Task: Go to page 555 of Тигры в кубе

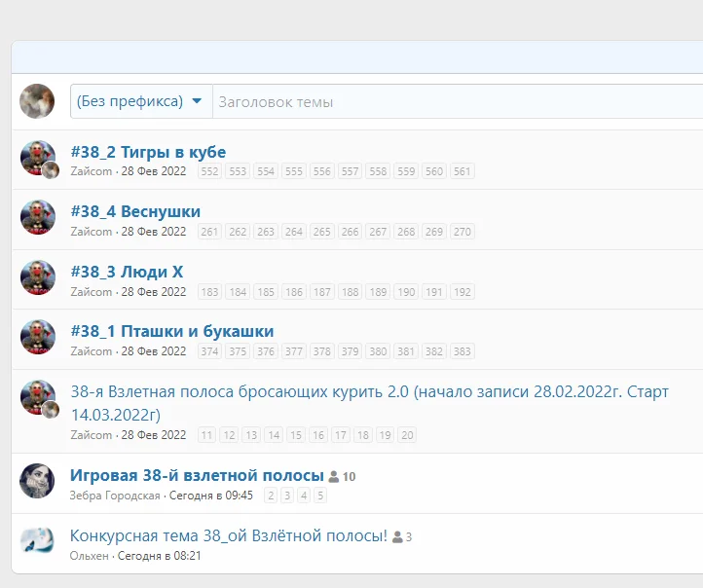Action: point(294,171)
